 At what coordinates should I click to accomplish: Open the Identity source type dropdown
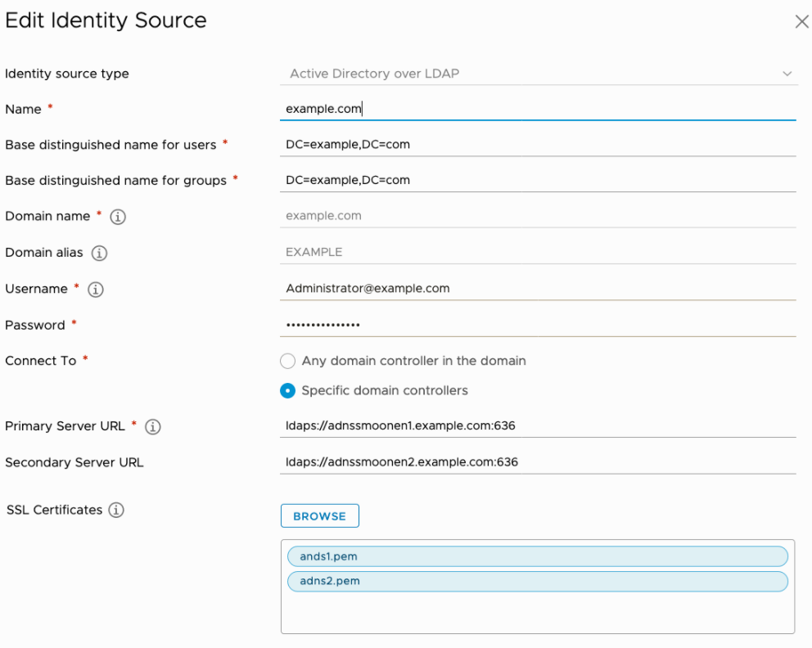click(537, 74)
